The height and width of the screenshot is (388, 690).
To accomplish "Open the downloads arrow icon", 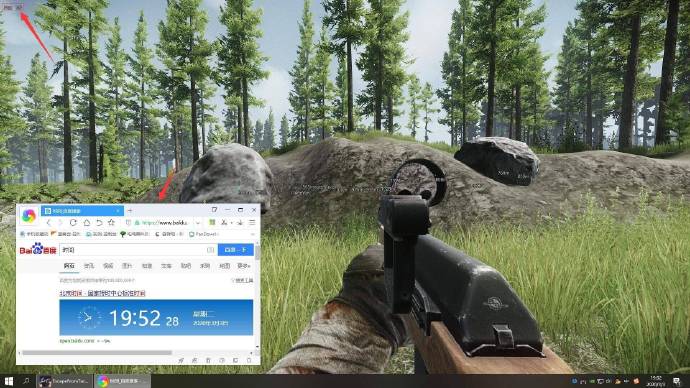I will tap(240, 223).
